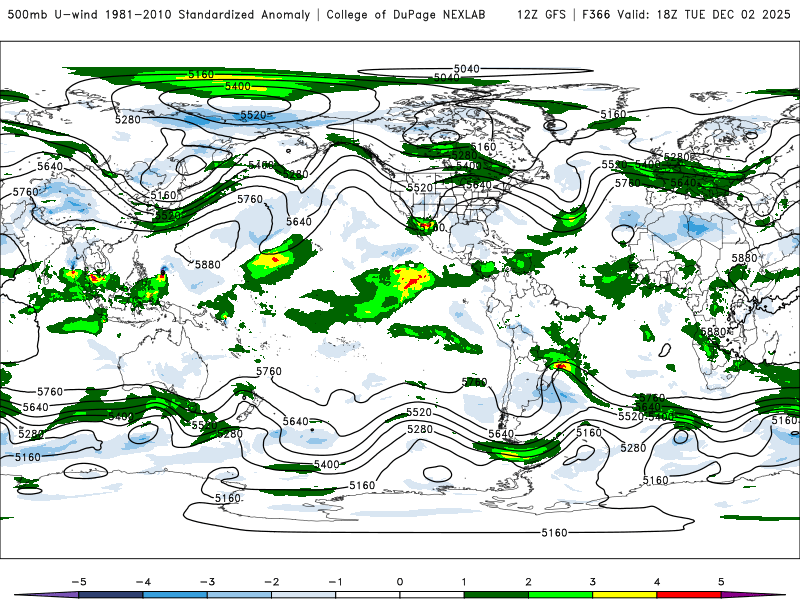Click the title text '500mb U-wind'
800x600 pixels.
click(x=53, y=14)
